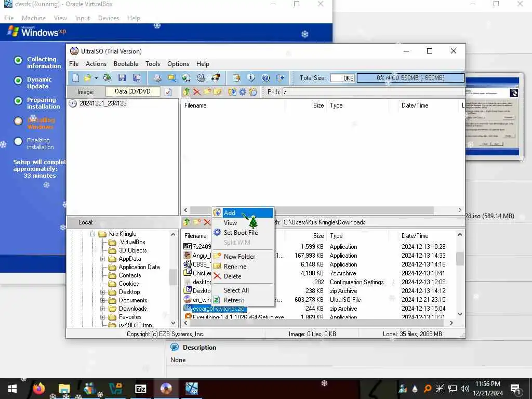
Task: Select the .VirtualBox folder in tree
Action: pyautogui.click(x=132, y=242)
